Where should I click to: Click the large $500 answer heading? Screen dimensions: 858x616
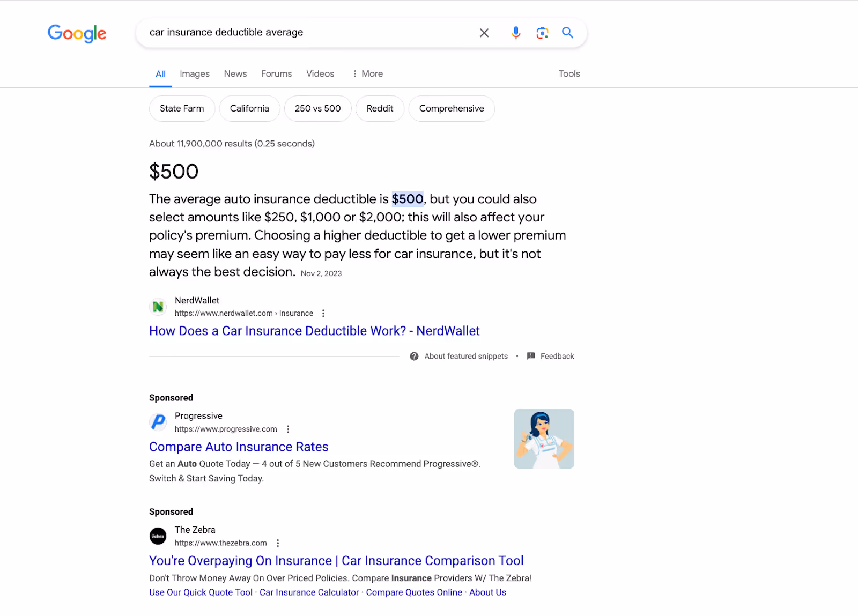click(174, 172)
